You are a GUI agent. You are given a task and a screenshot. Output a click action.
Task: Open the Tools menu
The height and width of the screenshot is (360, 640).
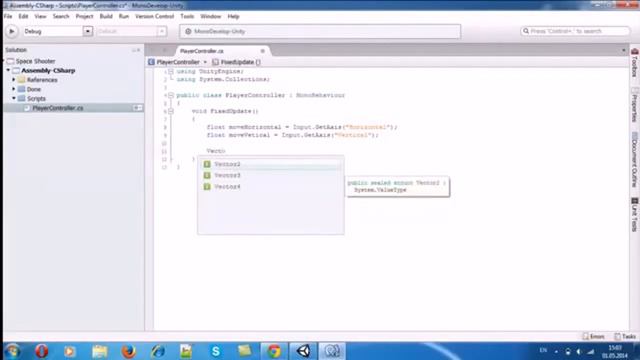[x=187, y=16]
